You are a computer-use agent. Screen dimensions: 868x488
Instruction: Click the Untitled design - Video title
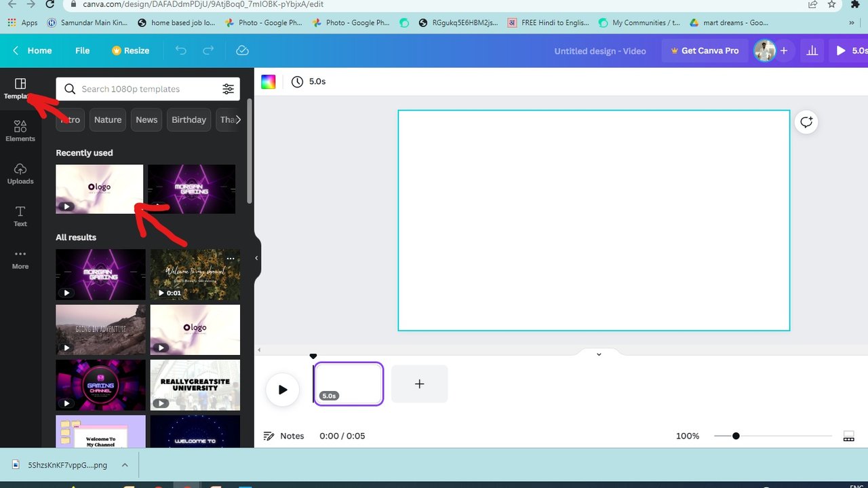[599, 51]
